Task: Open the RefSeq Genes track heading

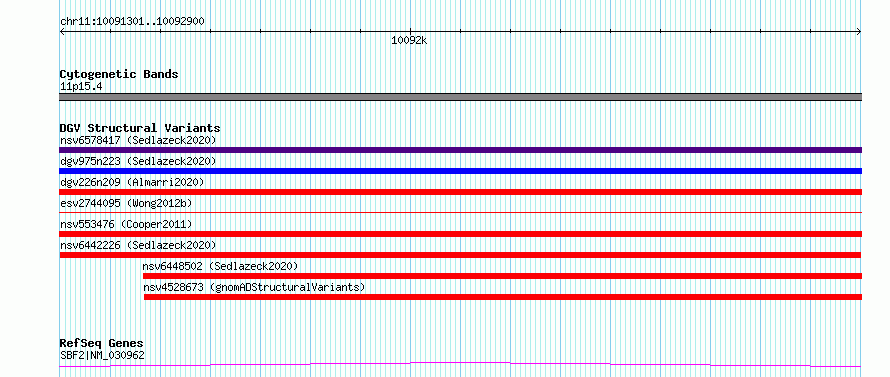Action: pos(101,343)
